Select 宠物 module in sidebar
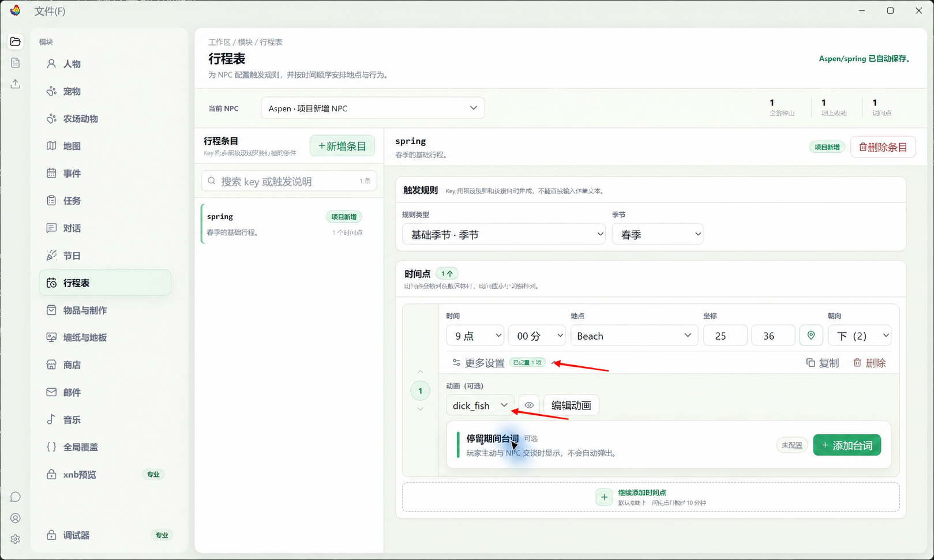The width and height of the screenshot is (934, 560). [105, 91]
